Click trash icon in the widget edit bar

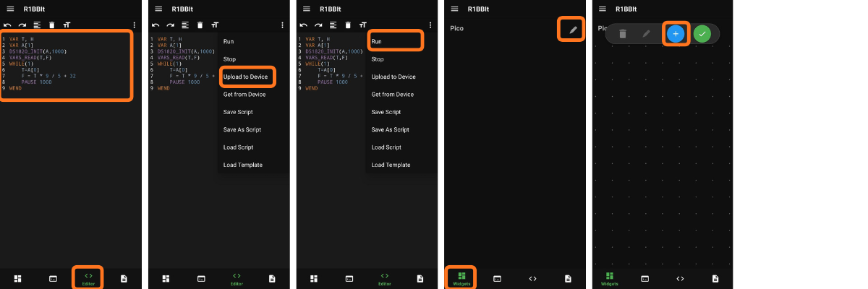(x=622, y=33)
